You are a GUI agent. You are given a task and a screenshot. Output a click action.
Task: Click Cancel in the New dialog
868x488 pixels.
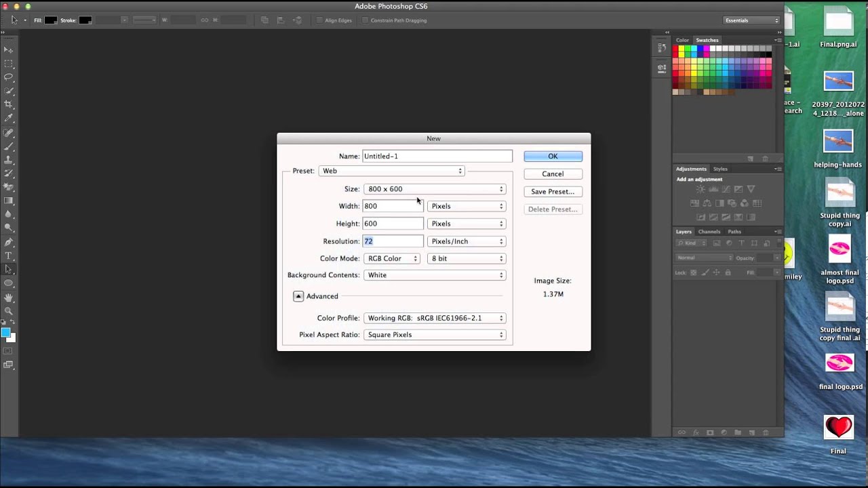pyautogui.click(x=553, y=174)
